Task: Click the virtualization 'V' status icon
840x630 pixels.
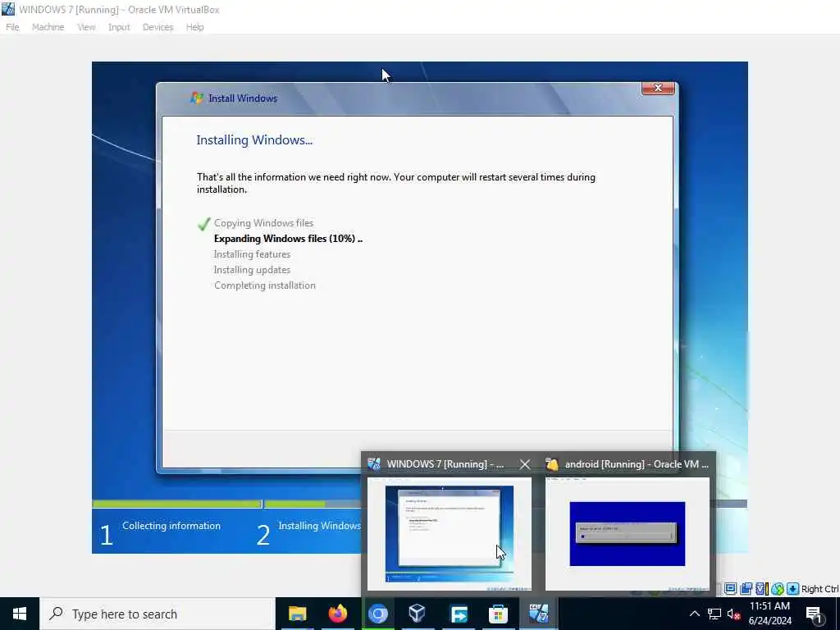Action: pyautogui.click(x=761, y=589)
